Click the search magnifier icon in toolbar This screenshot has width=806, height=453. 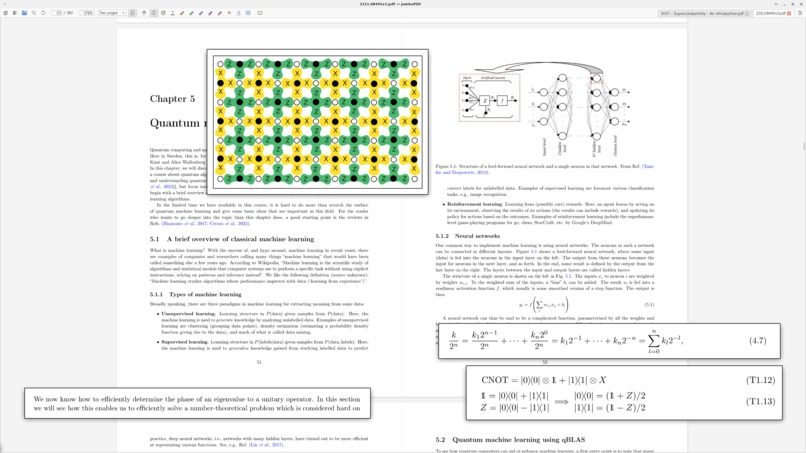[x=34, y=13]
